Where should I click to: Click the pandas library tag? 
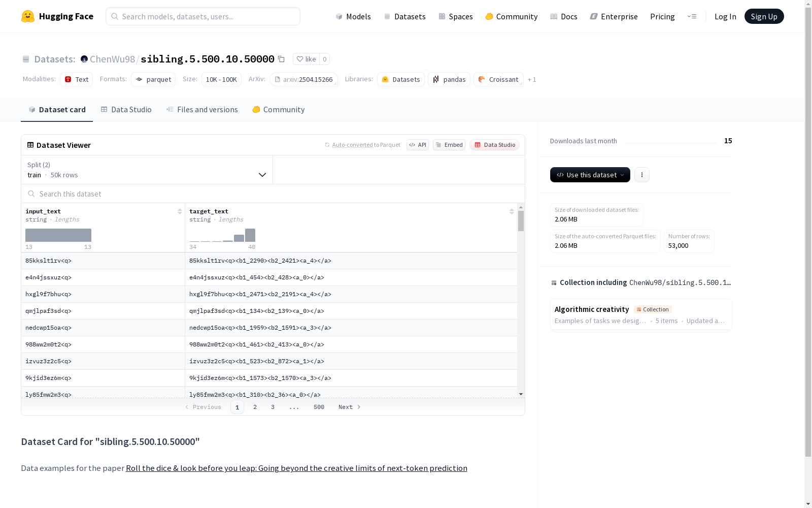(x=449, y=79)
